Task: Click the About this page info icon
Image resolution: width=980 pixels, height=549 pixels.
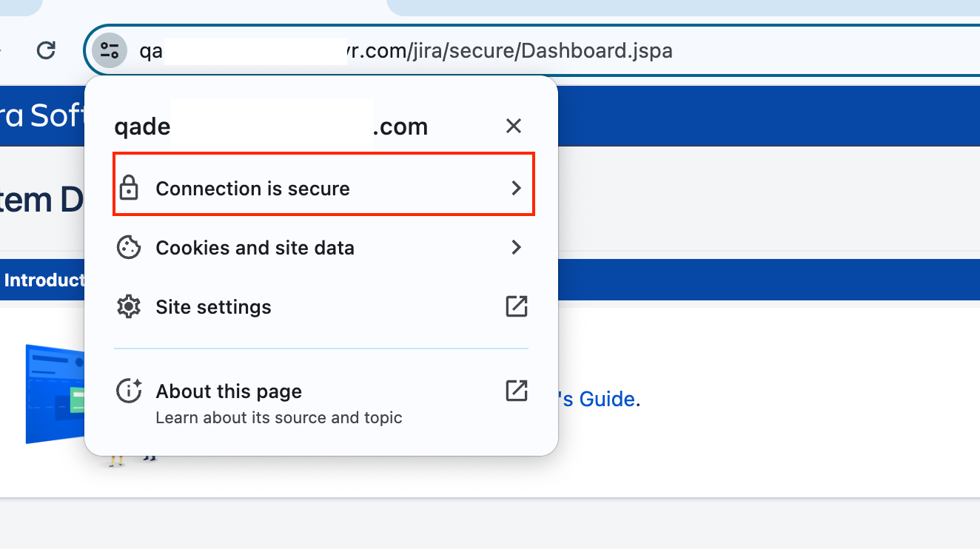Action: (130, 391)
